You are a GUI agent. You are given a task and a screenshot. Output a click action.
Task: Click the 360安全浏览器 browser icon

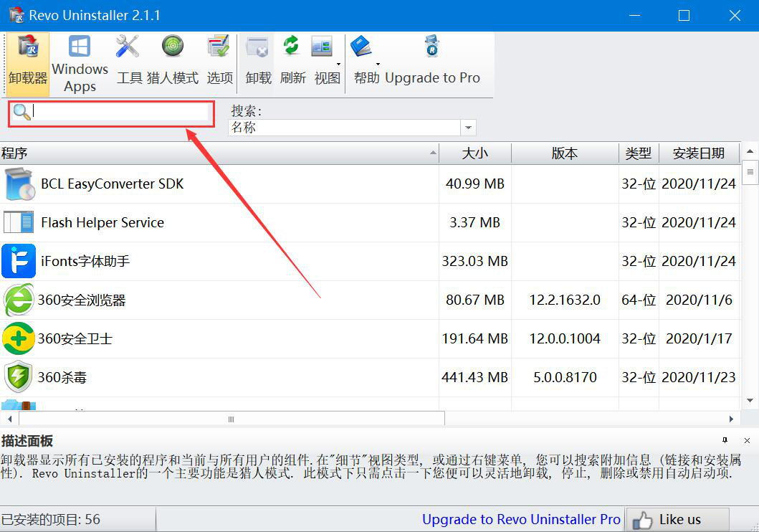[19, 300]
